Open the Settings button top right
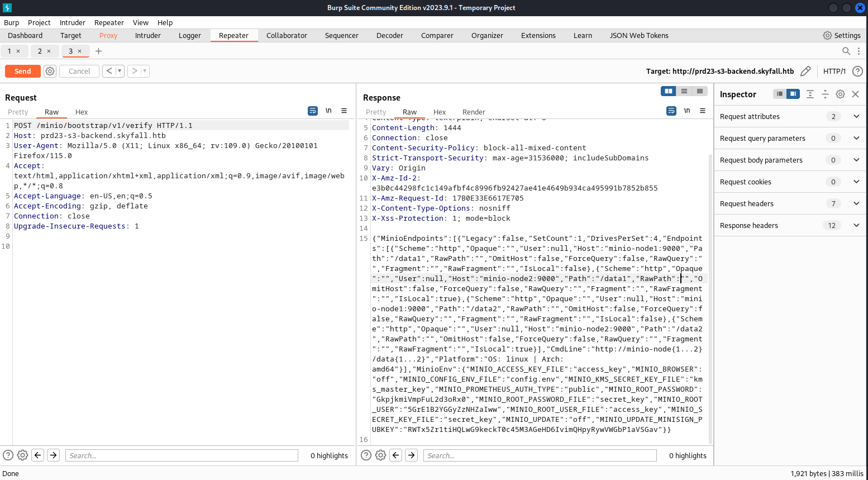Screen dimensions: 868x480 click(x=842, y=35)
